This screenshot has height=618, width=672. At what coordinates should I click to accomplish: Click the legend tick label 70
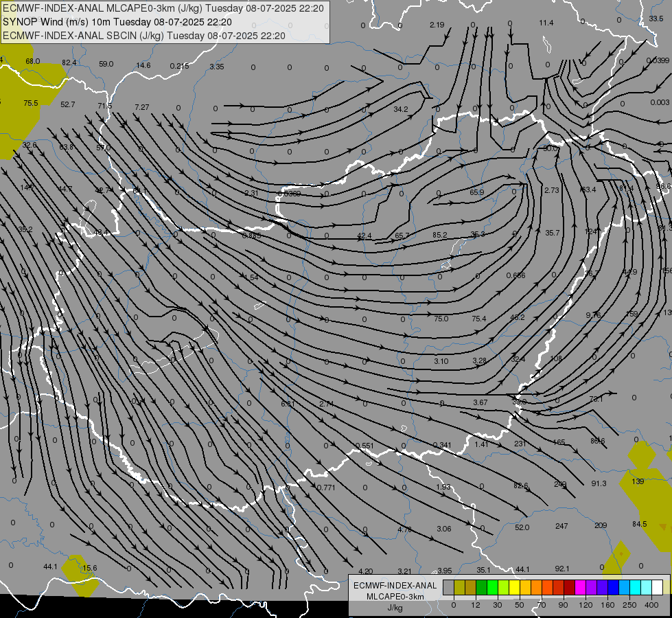click(x=542, y=605)
